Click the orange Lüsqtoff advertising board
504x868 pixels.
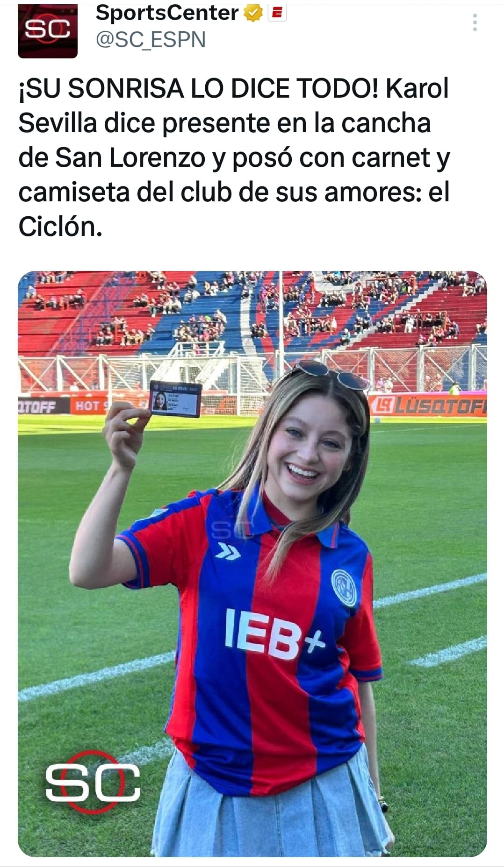pos(428,405)
